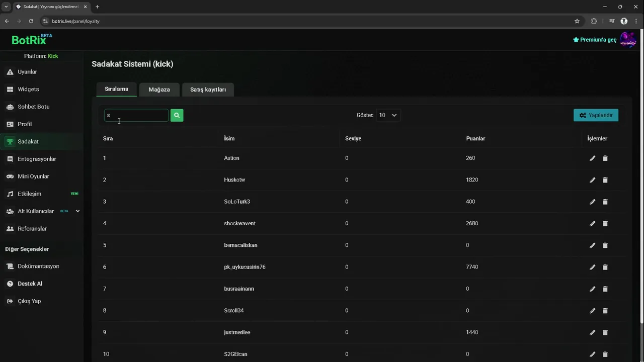Image resolution: width=644 pixels, height=362 pixels.
Task: Click Premium'a geç link
Action: [595, 40]
